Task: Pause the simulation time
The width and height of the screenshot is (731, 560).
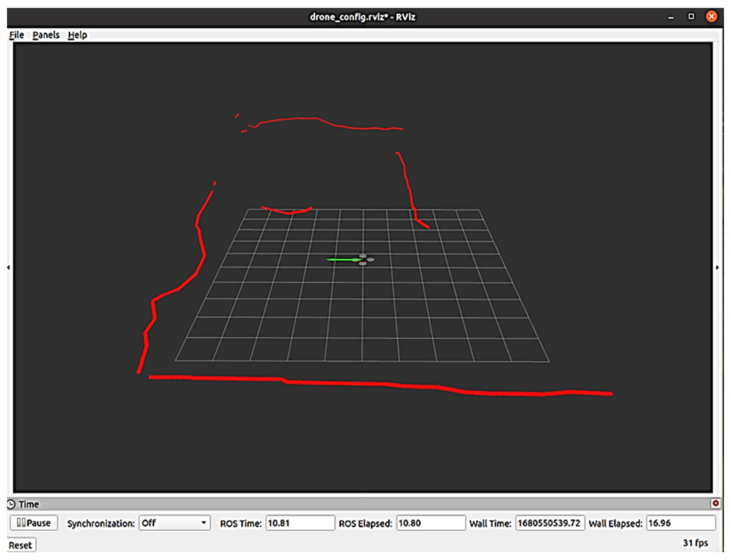Action: (x=34, y=523)
